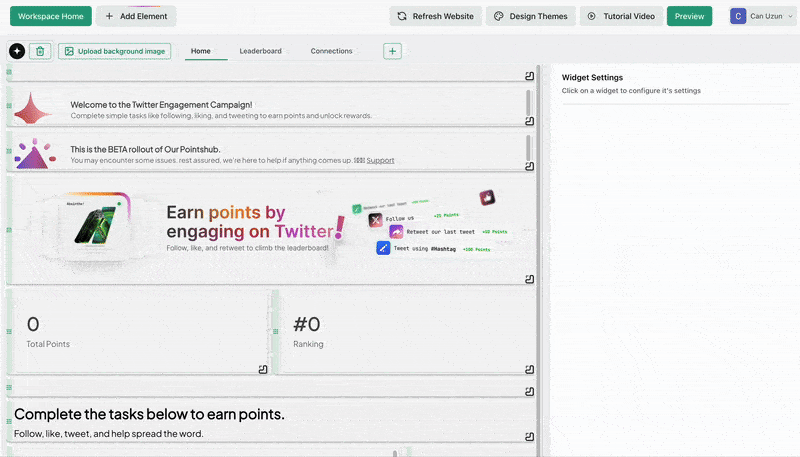This screenshot has width=800, height=457.
Task: Click drag grip of the Ranking widget
Action: point(276,332)
